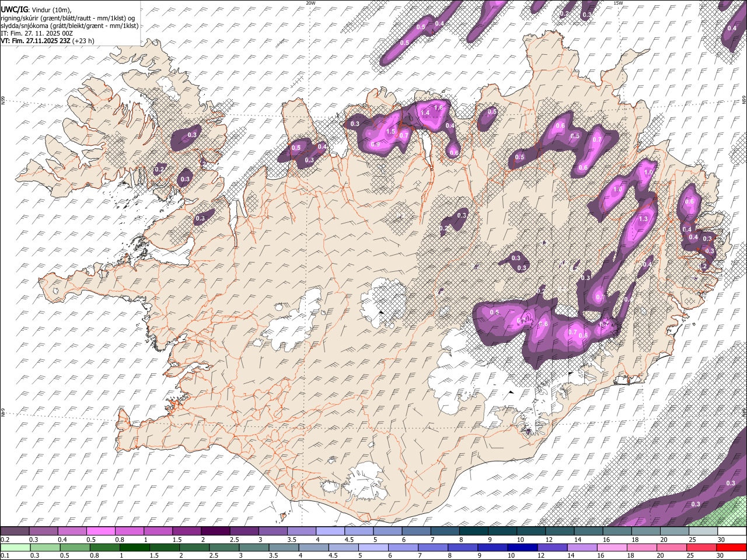Viewport: 747px width, 560px height.
Task: Click the 'UWC/IG: Vindur (10m),' title text
Action: (x=36, y=9)
